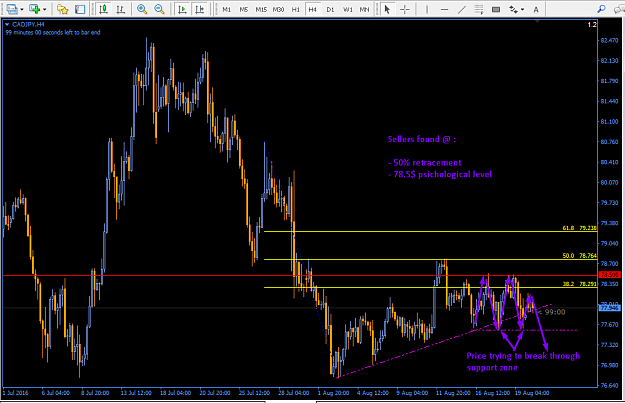The height and width of the screenshot is (403, 625).
Task: Click the triangle beside CADJPY,H4 title
Action: (7, 24)
